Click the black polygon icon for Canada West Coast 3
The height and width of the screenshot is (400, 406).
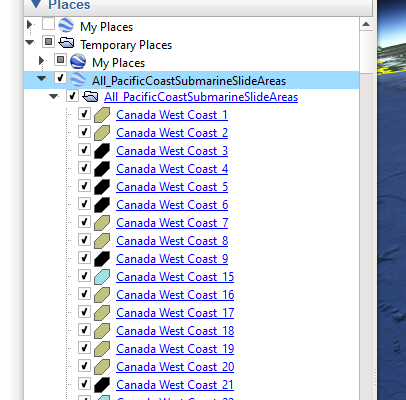click(102, 151)
